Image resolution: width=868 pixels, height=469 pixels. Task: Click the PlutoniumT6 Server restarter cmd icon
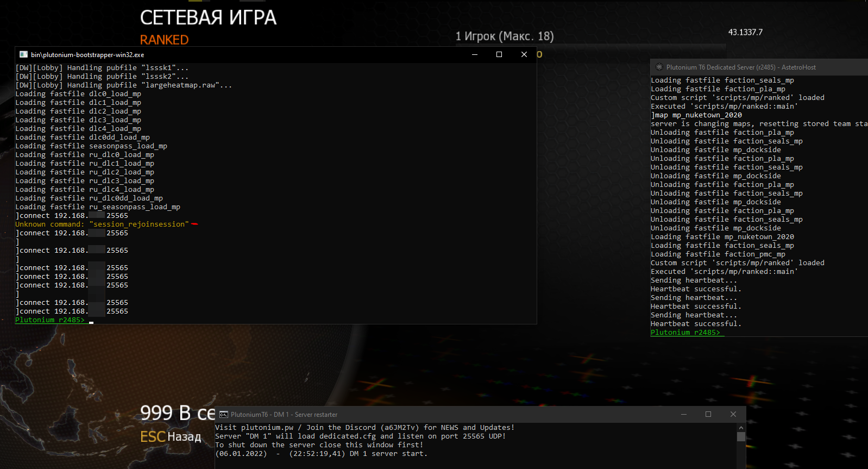click(x=223, y=415)
